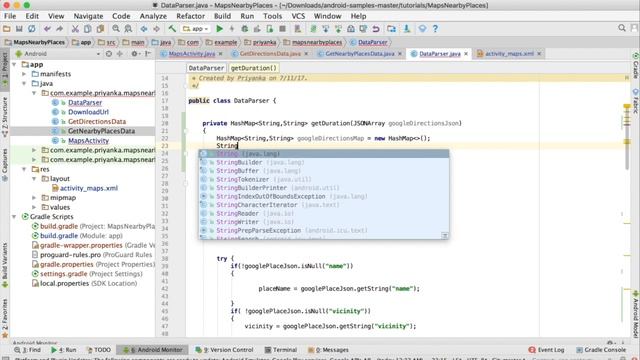Switch to the activity_maps.xml tab
Screen dimensions: 640x360
pyautogui.click(x=509, y=53)
